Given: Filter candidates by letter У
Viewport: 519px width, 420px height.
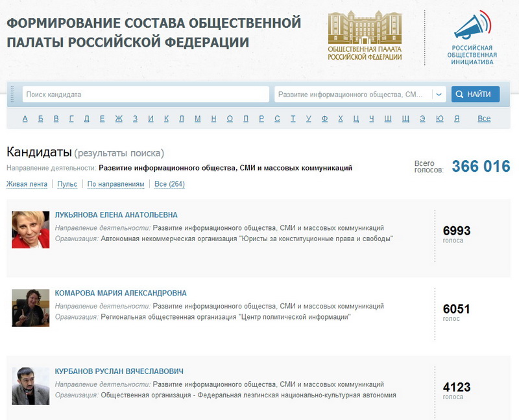Looking at the screenshot, I should point(309,119).
